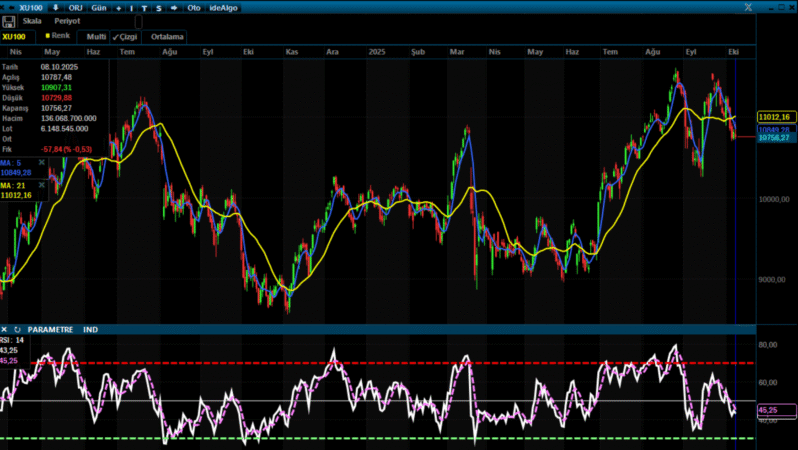The width and height of the screenshot is (798, 450).
Task: Click the save diskette icon
Action: 9,21
